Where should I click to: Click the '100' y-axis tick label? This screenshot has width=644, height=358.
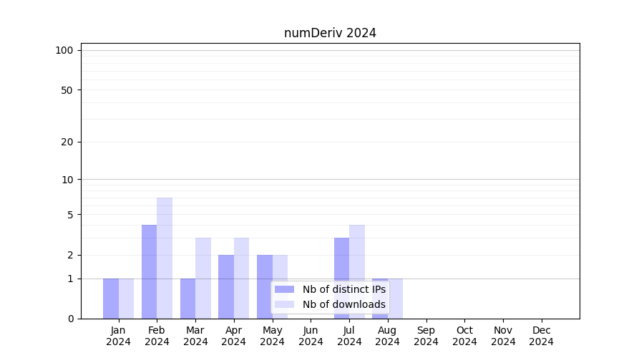(64, 50)
